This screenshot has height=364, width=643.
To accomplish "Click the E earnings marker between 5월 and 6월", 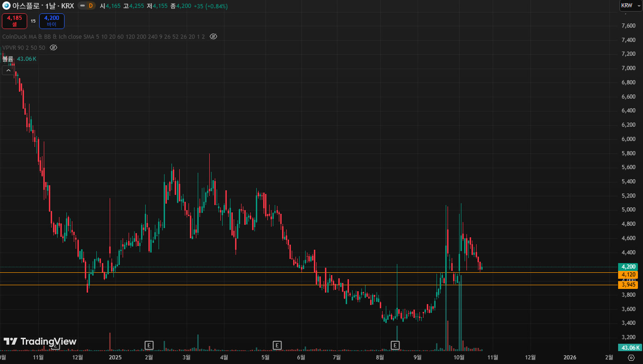I will [x=277, y=345].
